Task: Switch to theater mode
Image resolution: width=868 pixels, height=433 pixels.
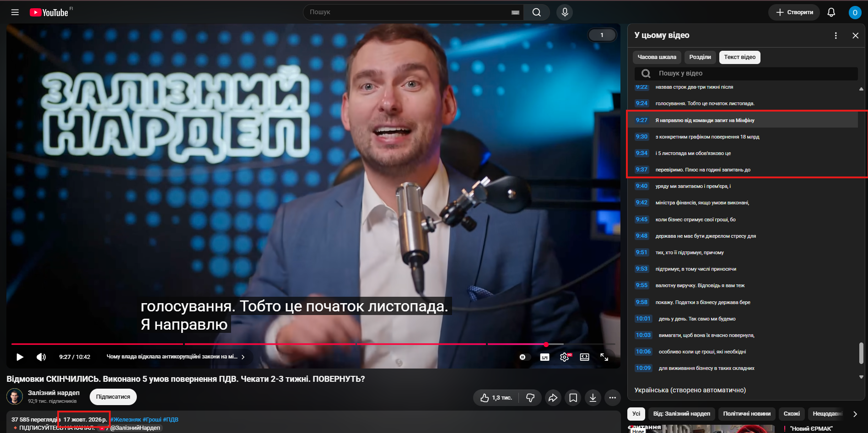Action: click(x=584, y=357)
